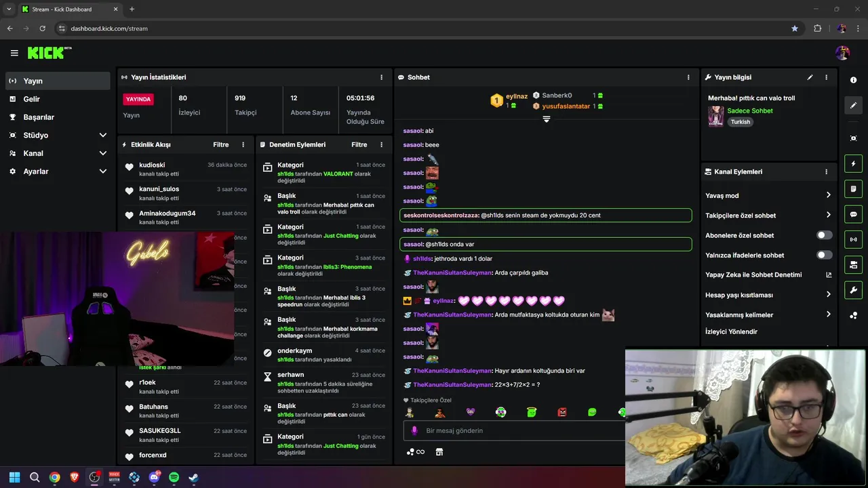868x488 pixels.
Task: Click the lightning bolt icon in right sidebar
Action: [853, 164]
